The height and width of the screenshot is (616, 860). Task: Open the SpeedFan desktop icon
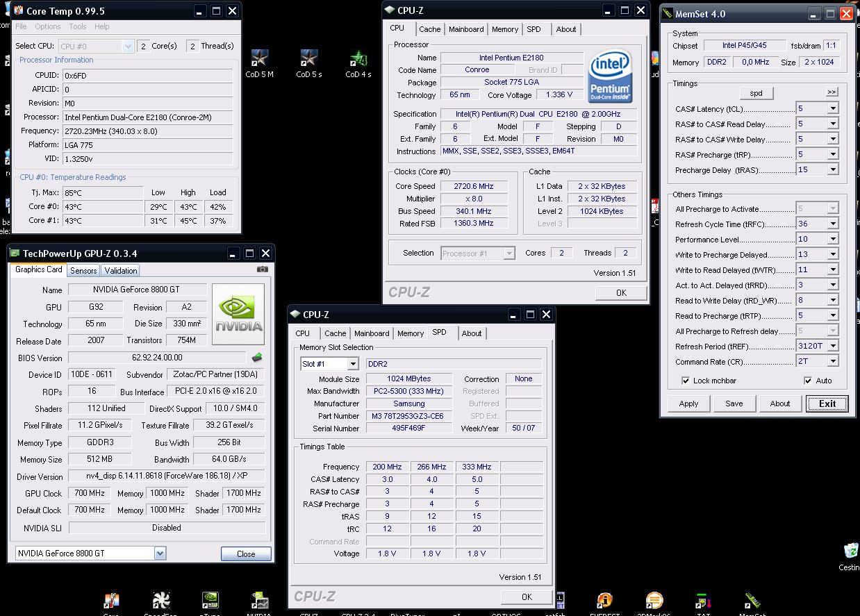pos(160,601)
